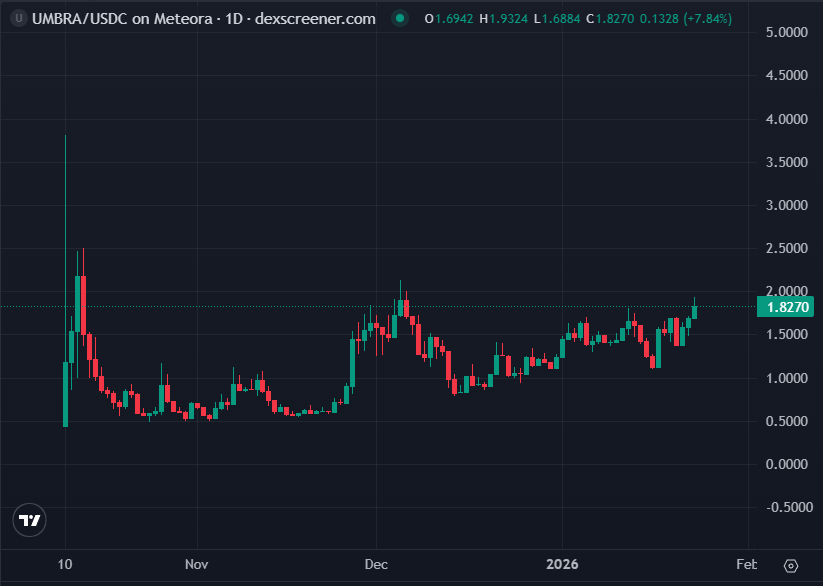Click the change value 0.1328 (+7.84%)
The height and width of the screenshot is (586, 823).
[x=685, y=19]
